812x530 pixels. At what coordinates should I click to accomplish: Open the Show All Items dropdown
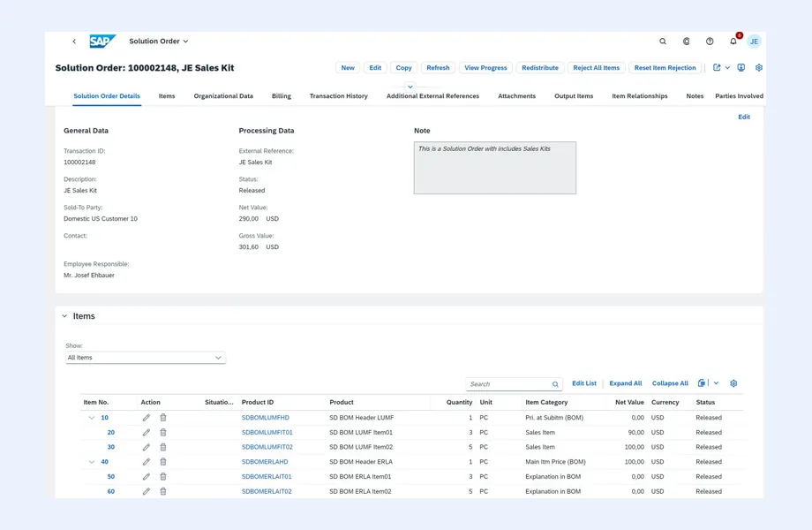click(x=146, y=358)
